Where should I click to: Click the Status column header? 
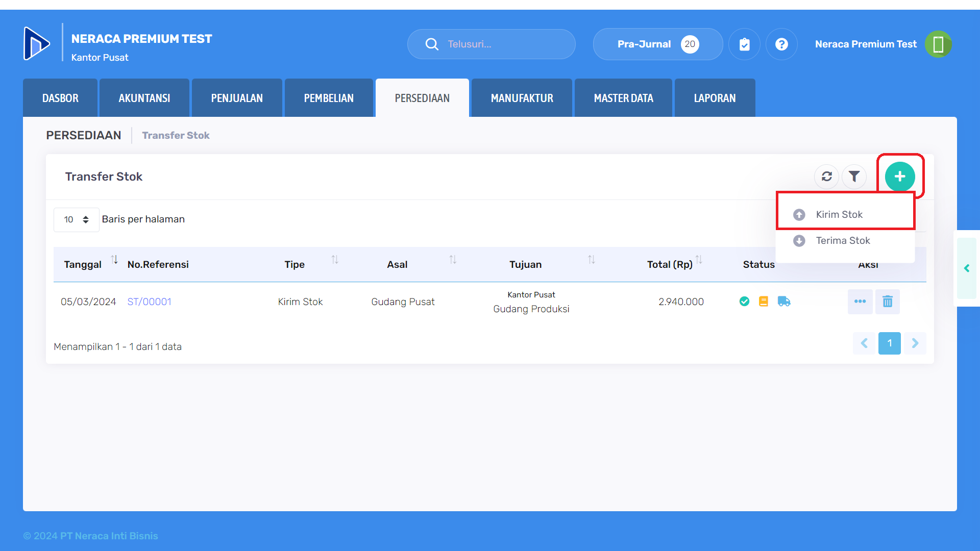(758, 264)
